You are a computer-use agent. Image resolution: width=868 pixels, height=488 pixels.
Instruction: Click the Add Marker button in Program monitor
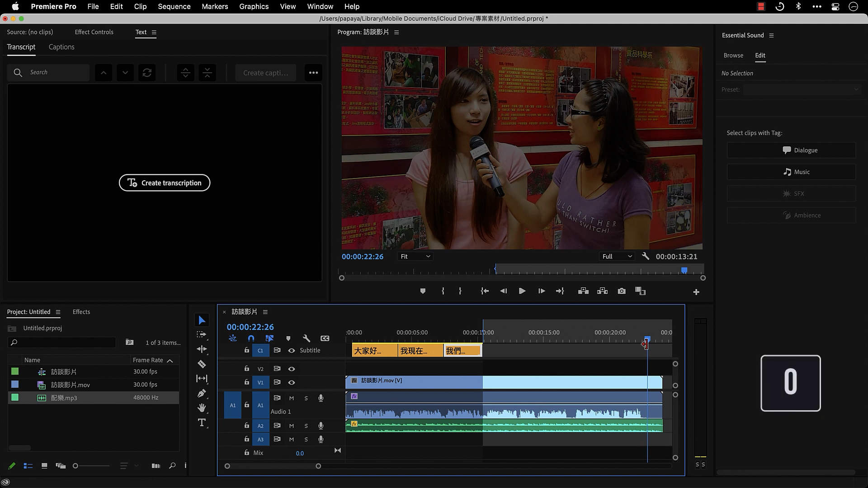pyautogui.click(x=423, y=291)
